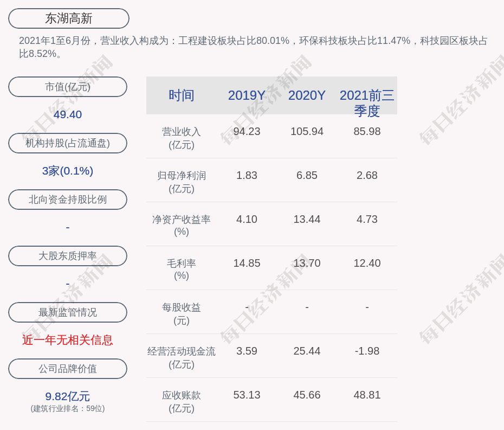Viewport: 504px width, 430px height.
Task: Click the 经营活动现金流(亿元) row label
Action: 182,358
